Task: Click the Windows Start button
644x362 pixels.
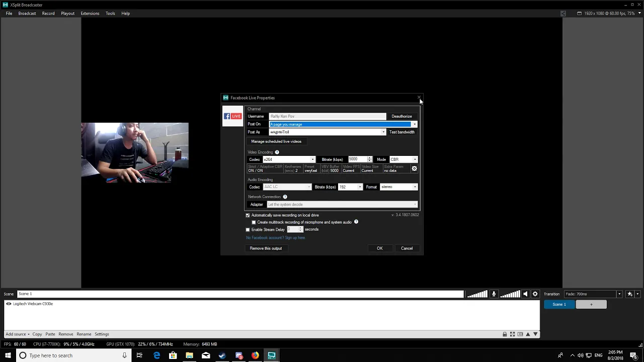Action: [x=8, y=355]
